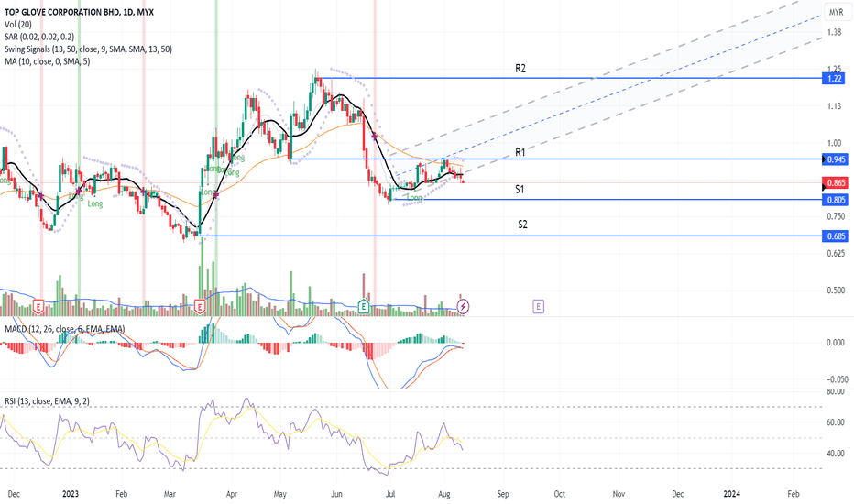The width and height of the screenshot is (854, 504).
Task: Click the Jul label on the time axis
Action: pyautogui.click(x=390, y=494)
